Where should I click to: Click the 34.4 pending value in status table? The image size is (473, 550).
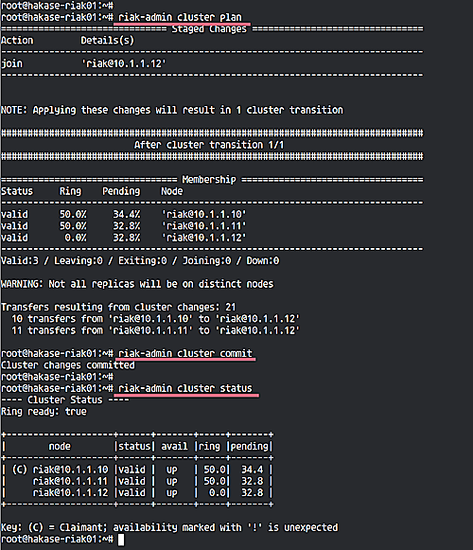[x=252, y=470]
